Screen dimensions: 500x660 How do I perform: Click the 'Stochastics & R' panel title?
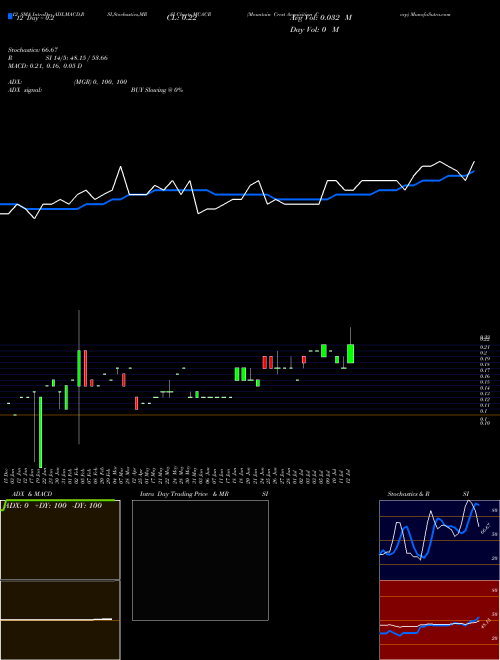[x=409, y=494]
